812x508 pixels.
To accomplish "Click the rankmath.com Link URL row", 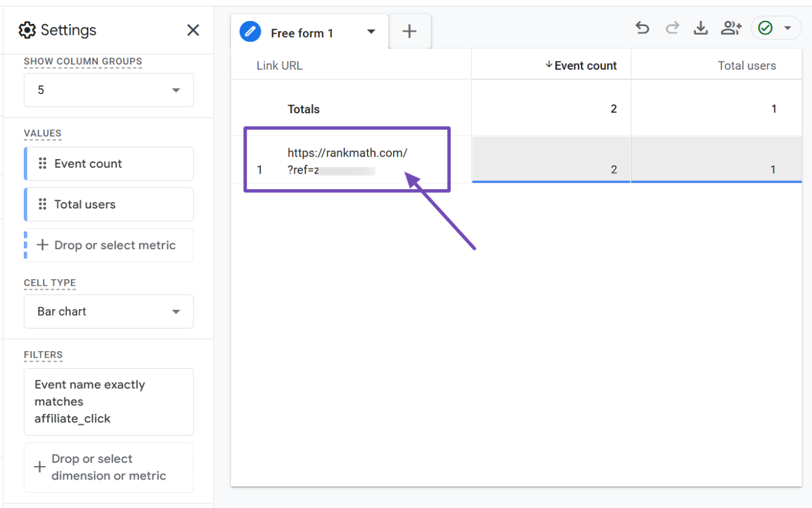I will tap(347, 161).
